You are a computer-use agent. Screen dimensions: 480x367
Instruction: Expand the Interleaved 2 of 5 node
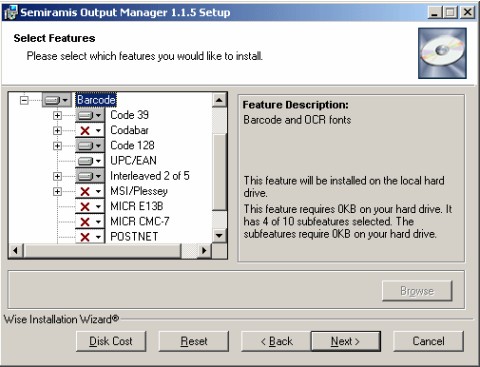tap(57, 176)
